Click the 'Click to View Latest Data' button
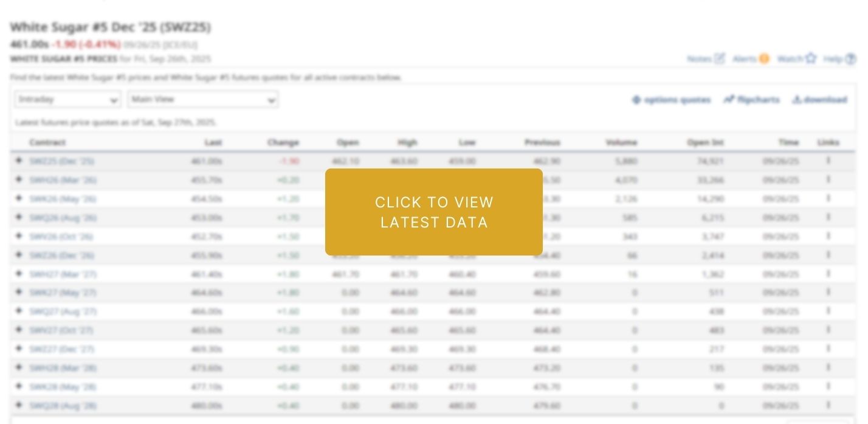Image resolution: width=868 pixels, height=424 pixels. pyautogui.click(x=433, y=212)
